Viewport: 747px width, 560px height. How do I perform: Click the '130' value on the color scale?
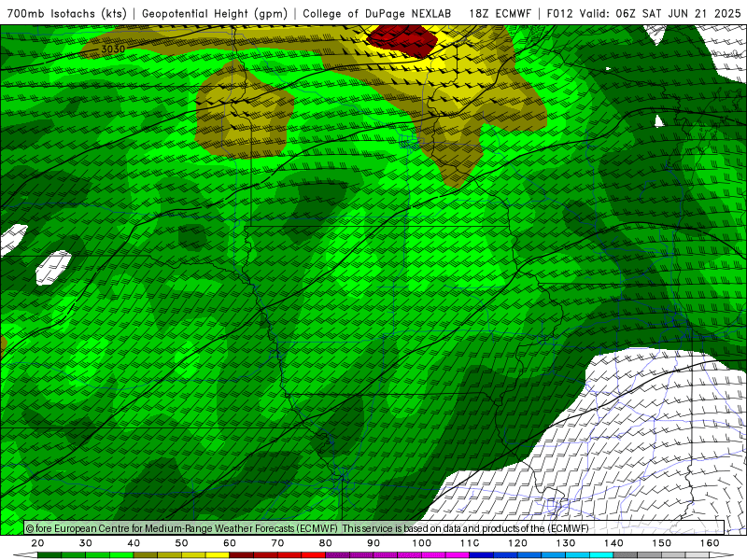point(566,543)
